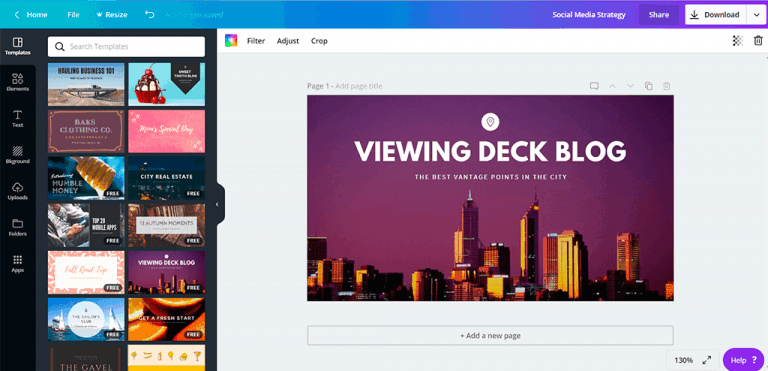
Task: Open the Resize menu
Action: (x=112, y=15)
